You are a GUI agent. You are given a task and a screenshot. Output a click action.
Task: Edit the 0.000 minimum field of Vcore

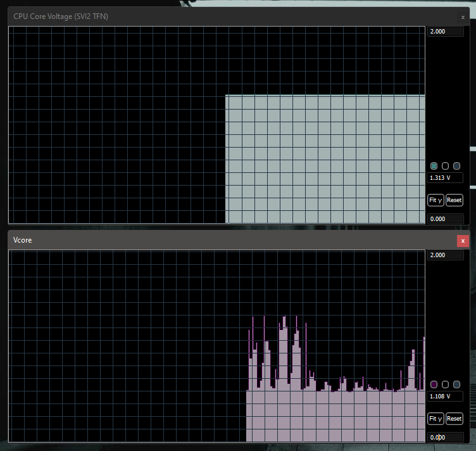446,437
